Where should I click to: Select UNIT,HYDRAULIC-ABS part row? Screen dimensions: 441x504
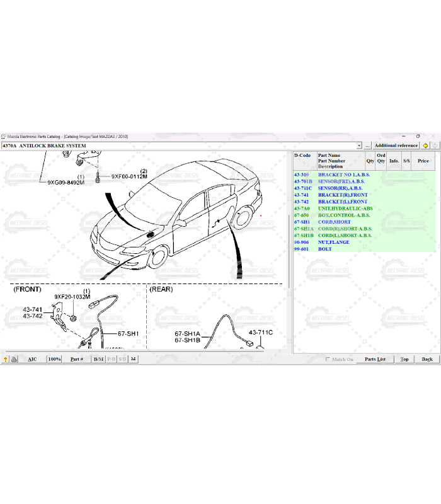(x=345, y=209)
